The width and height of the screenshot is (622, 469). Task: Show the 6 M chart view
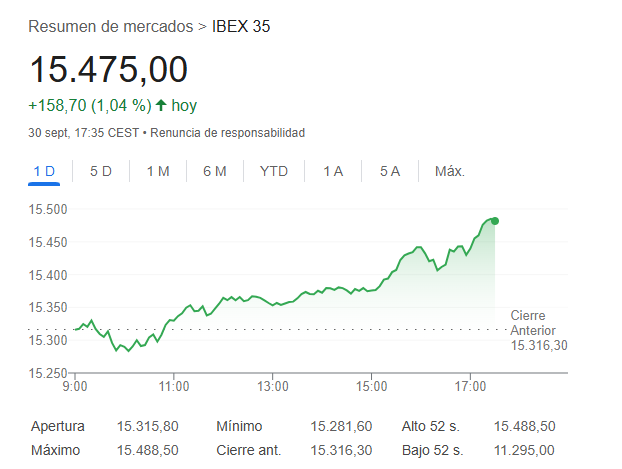[215, 171]
